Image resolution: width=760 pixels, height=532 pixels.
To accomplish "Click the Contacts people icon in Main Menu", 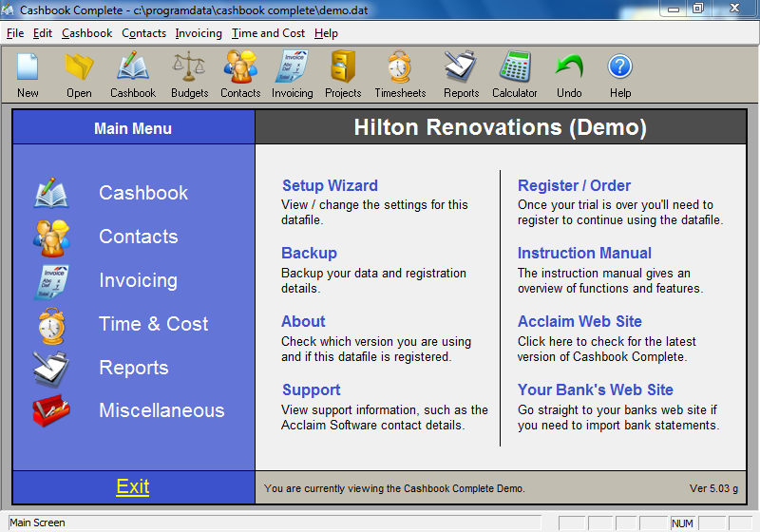I will click(x=51, y=237).
